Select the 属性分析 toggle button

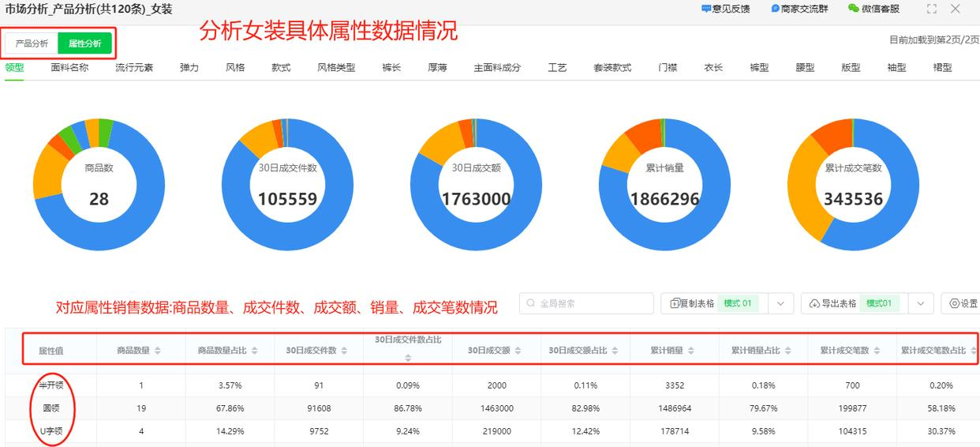coord(84,43)
